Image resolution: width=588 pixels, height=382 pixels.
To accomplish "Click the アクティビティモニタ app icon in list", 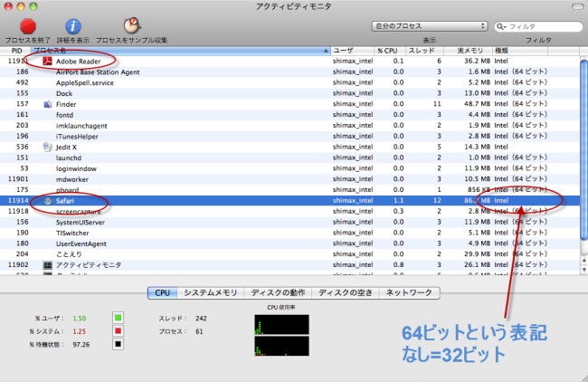I will [x=48, y=265].
